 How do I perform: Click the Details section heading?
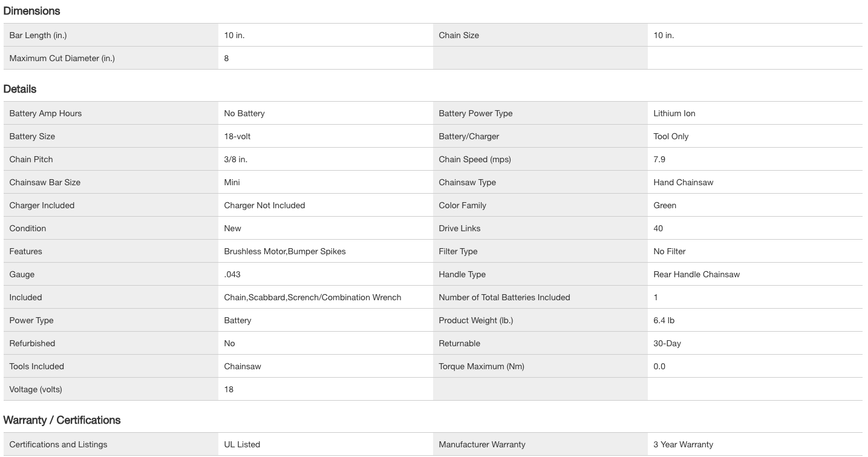pos(20,89)
